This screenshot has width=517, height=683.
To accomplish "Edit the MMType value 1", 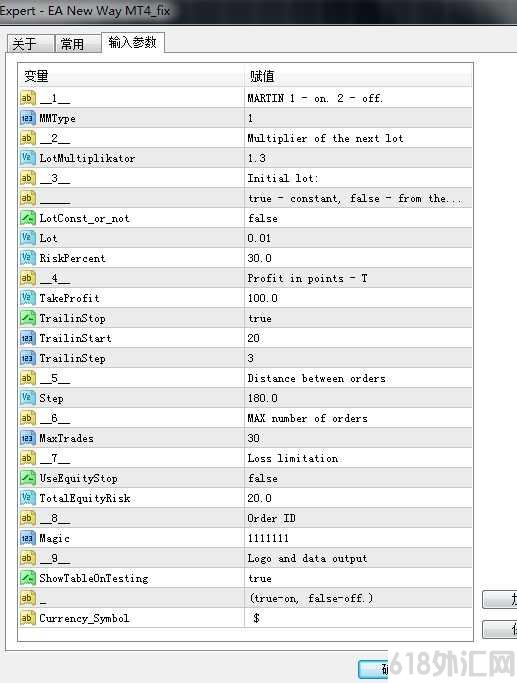I will [x=358, y=118].
